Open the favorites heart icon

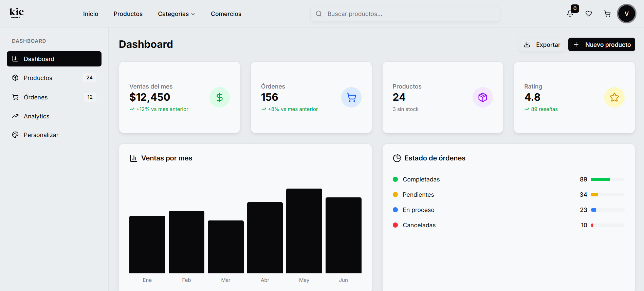pyautogui.click(x=589, y=14)
